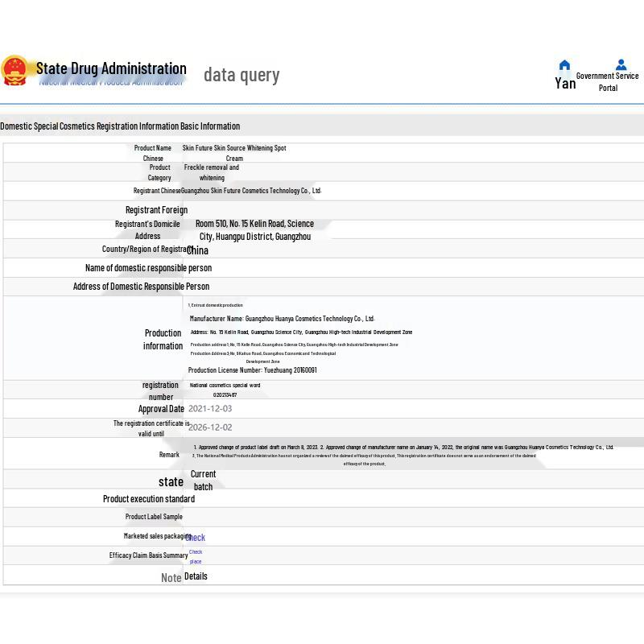Click the State Drug Administration title
The width and height of the screenshot is (644, 644).
[x=111, y=68]
